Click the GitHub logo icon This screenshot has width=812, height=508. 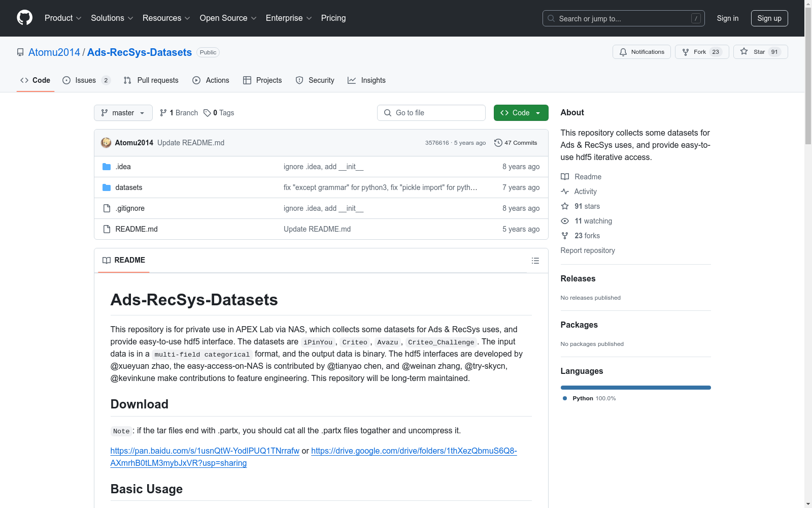coord(24,18)
